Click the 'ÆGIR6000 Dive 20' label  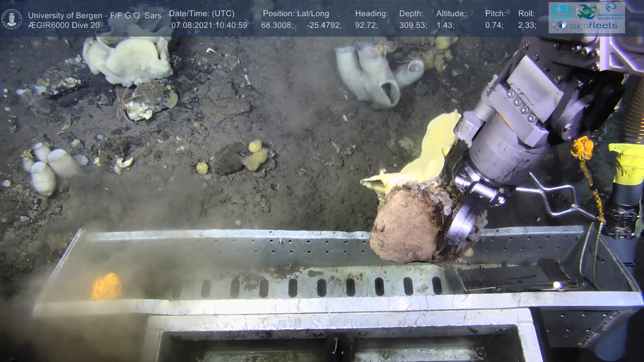64,25
